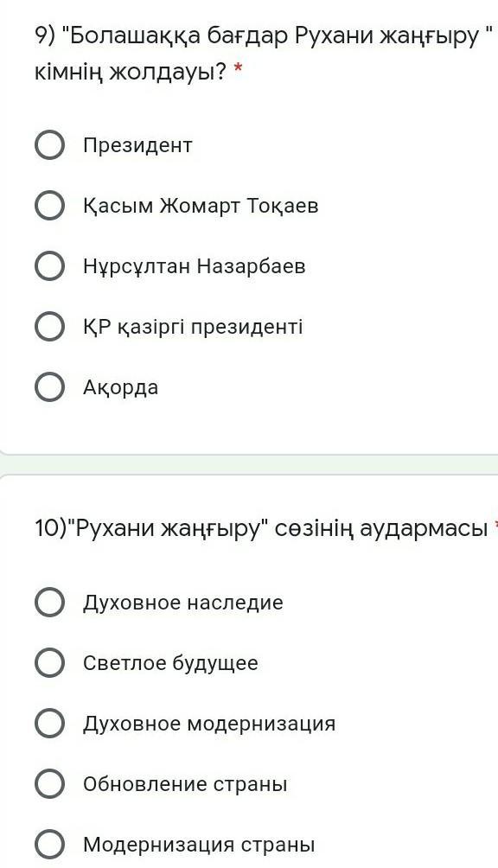The width and height of the screenshot is (498, 868).
Task: Click question 9 title about Болашаққа бағдар
Action: (264, 54)
